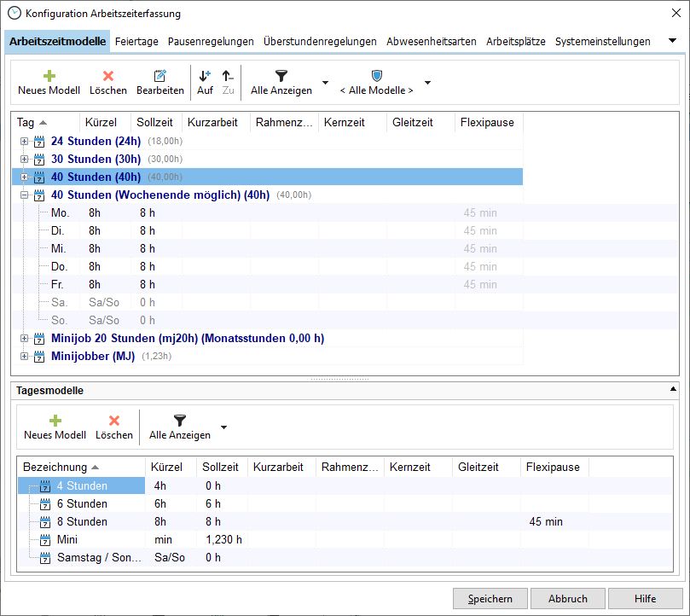Click the red X Löschen in top toolbar
Image resolution: width=690 pixels, height=616 pixels.
coord(108,76)
